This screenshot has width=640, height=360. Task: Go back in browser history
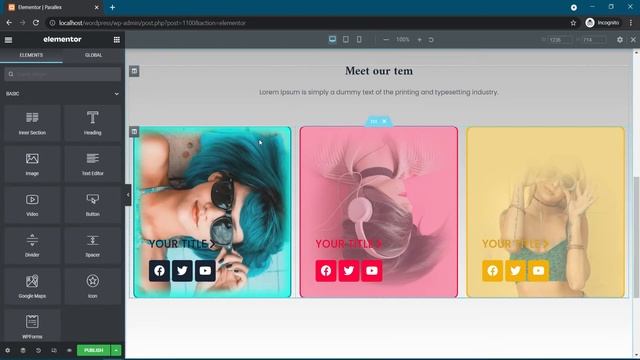(x=9, y=23)
